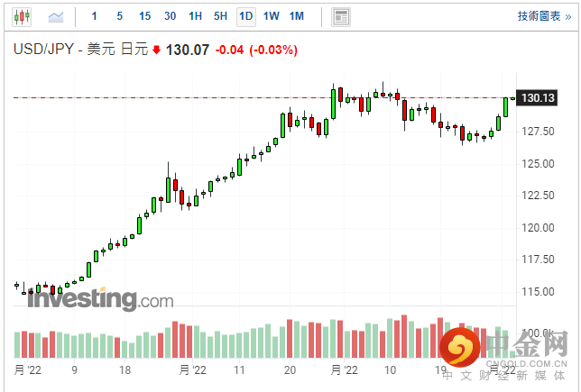The height and width of the screenshot is (392, 581).
Task: Open the news panel layout icon
Action: point(340,16)
